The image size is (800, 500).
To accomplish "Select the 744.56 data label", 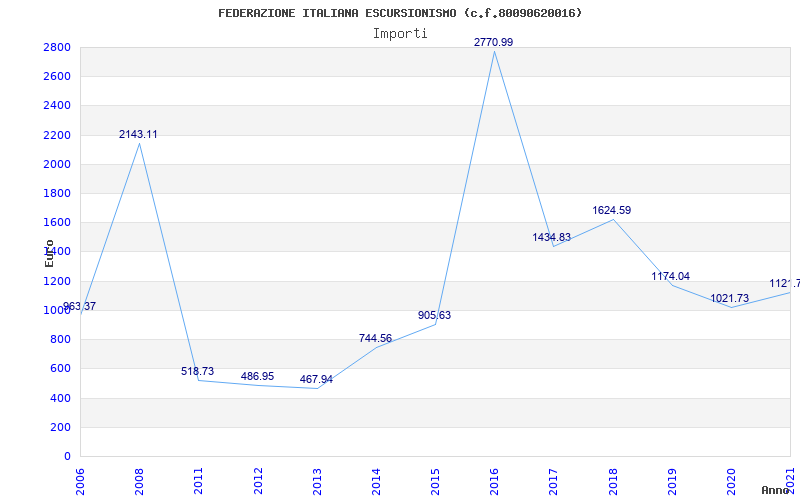I will pos(376,338).
